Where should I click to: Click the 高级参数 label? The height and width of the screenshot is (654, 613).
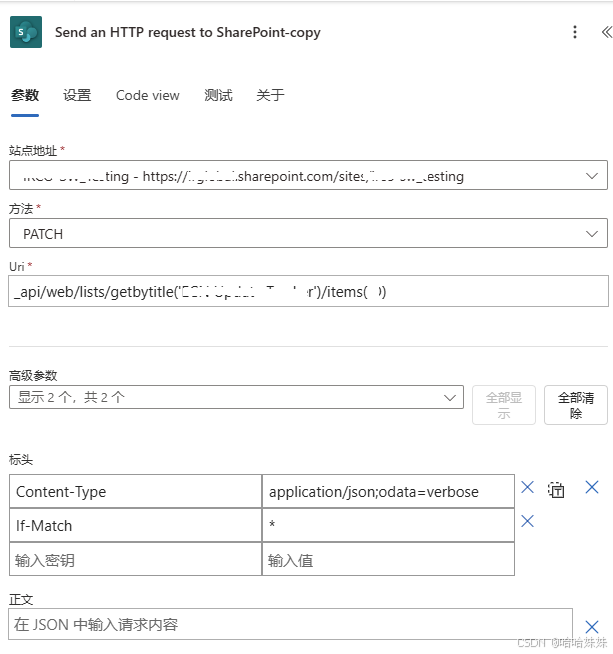(33, 375)
